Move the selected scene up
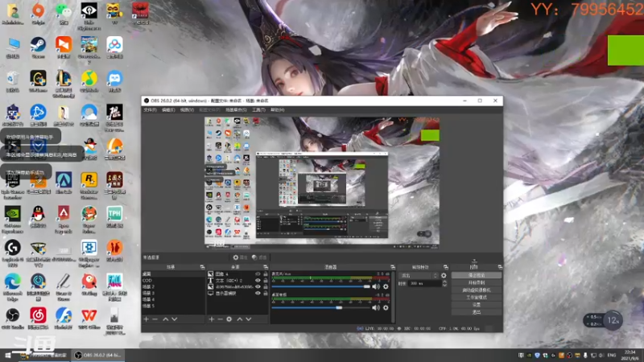Image resolution: width=644 pixels, height=362 pixels. point(166,319)
